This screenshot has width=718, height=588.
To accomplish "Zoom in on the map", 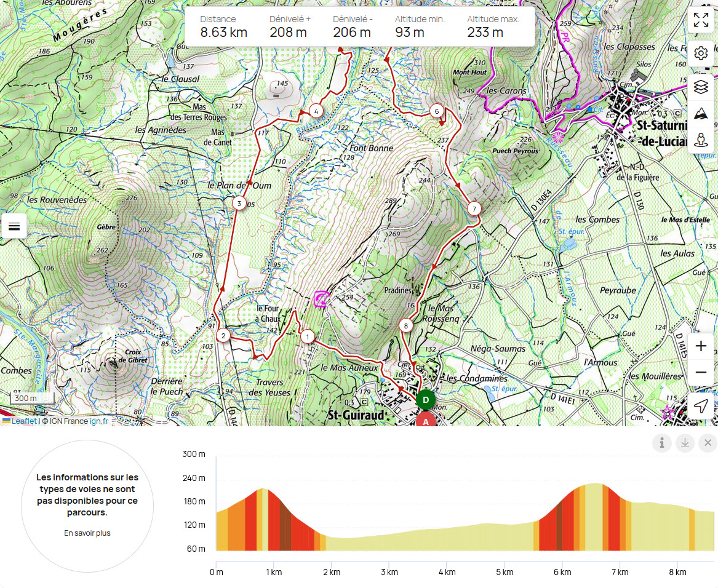I will click(701, 346).
